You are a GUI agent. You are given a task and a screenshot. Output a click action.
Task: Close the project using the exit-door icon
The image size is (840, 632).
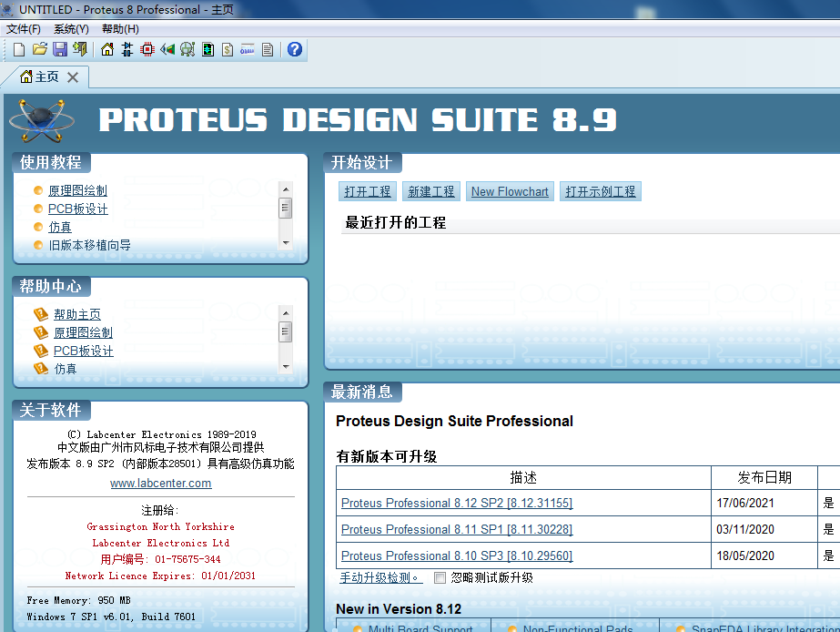[80, 49]
